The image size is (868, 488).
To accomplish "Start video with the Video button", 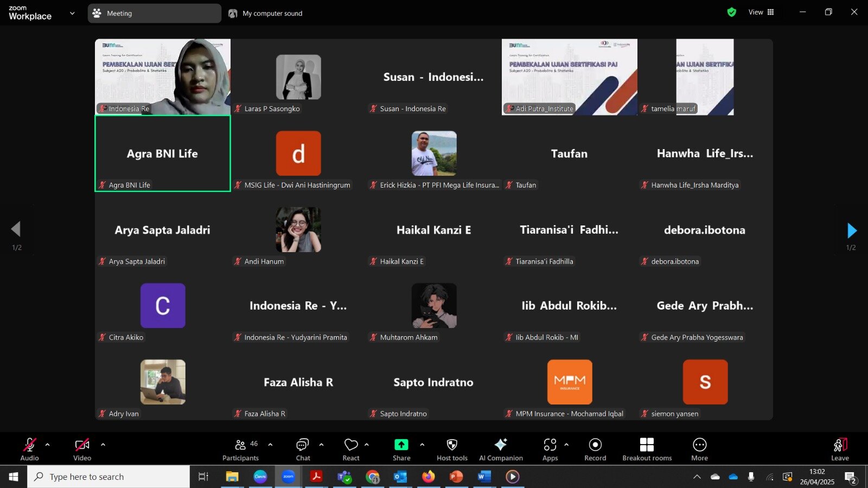I will [82, 450].
